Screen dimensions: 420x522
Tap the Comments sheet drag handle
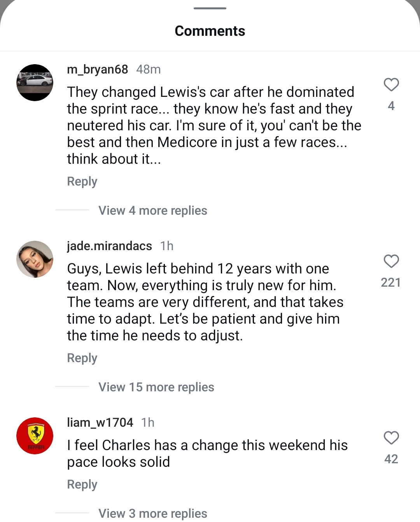pos(210,8)
